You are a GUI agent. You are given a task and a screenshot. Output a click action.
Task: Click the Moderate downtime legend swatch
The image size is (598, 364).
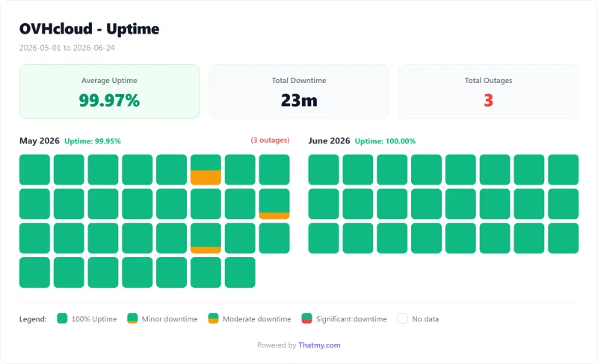pos(213,318)
